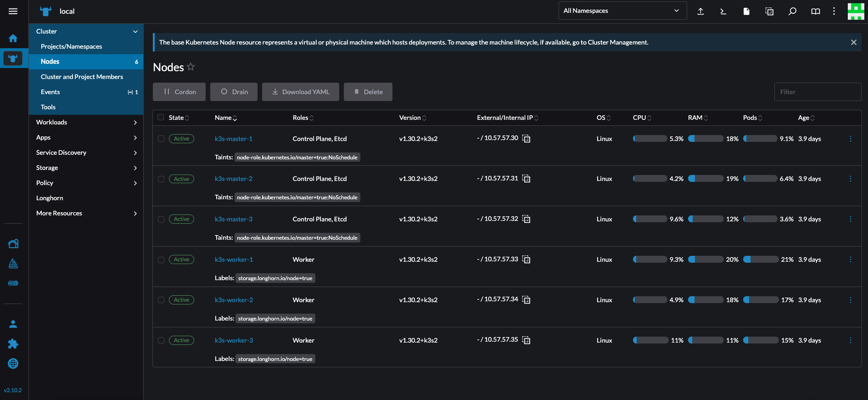This screenshot has width=868, height=400.
Task: Click the CPU usage bar for k3s-worker-3
Action: point(650,340)
